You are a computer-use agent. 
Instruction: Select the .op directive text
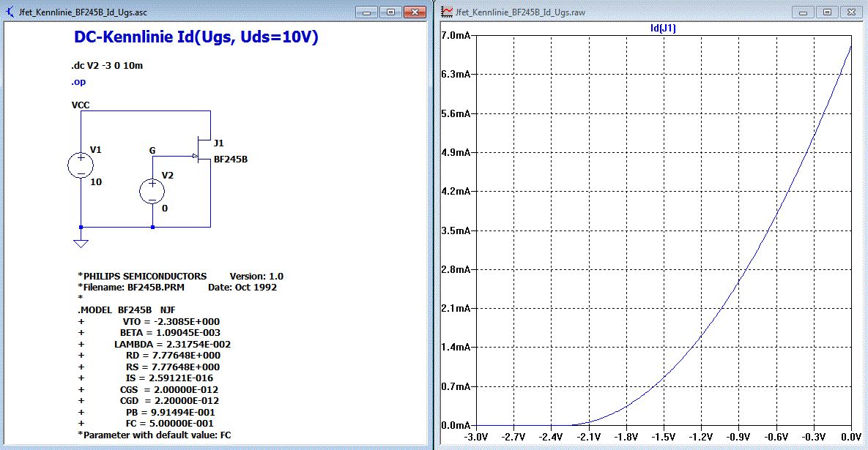click(x=79, y=82)
